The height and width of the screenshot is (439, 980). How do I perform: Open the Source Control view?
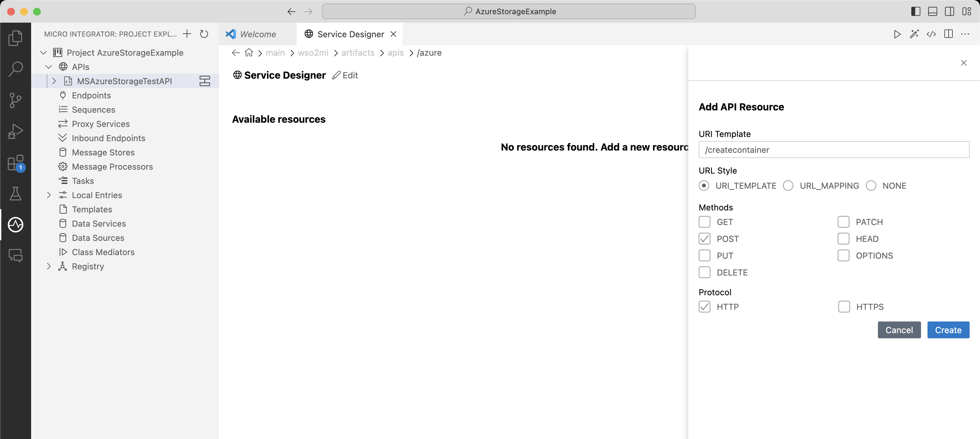pyautogui.click(x=15, y=100)
